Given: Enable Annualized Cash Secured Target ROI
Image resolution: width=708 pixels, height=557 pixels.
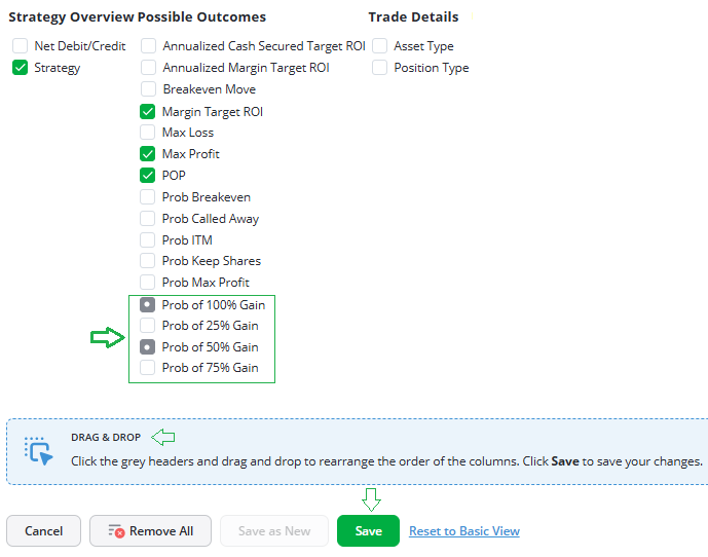Looking at the screenshot, I should pos(149,46).
